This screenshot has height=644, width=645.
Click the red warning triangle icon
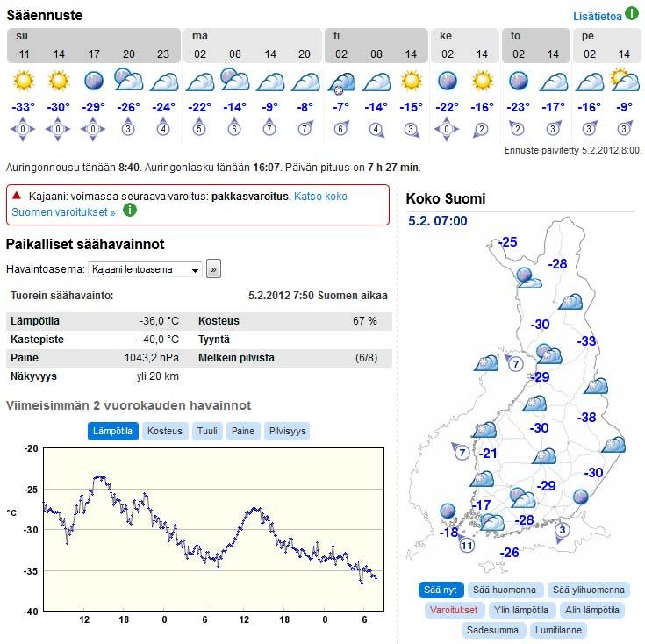pos(17,196)
